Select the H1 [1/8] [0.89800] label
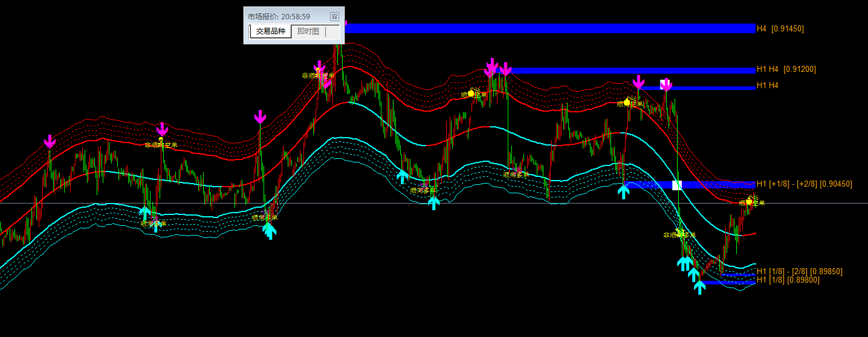The height and width of the screenshot is (337, 868). [788, 280]
